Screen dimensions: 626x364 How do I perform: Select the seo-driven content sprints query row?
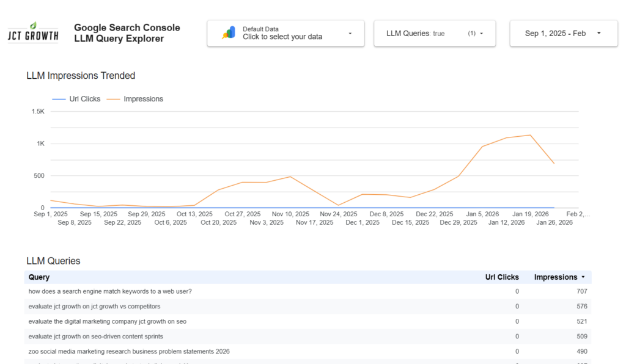tap(95, 337)
